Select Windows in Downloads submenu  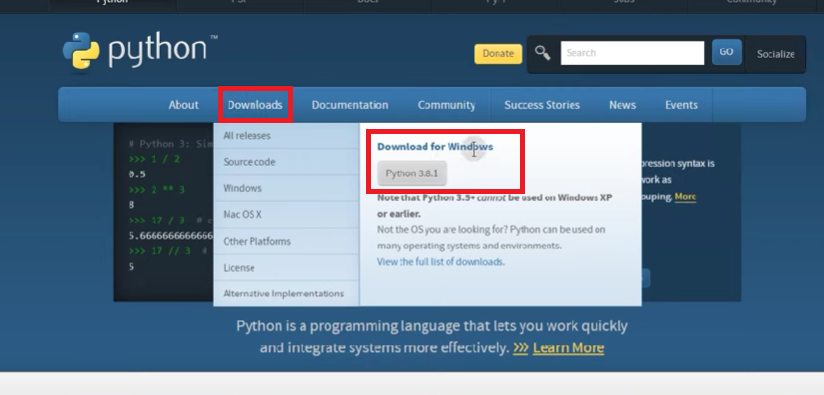[x=286, y=188]
